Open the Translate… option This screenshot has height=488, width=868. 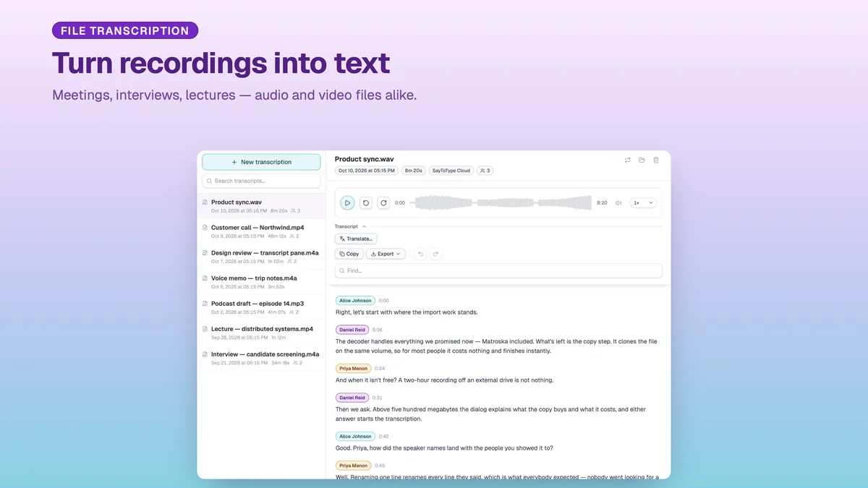pos(356,239)
